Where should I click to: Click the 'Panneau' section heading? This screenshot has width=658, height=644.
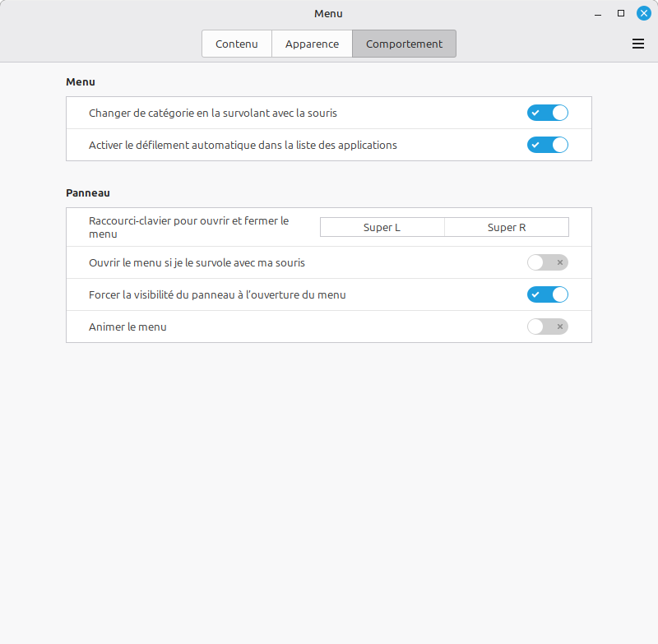88,193
